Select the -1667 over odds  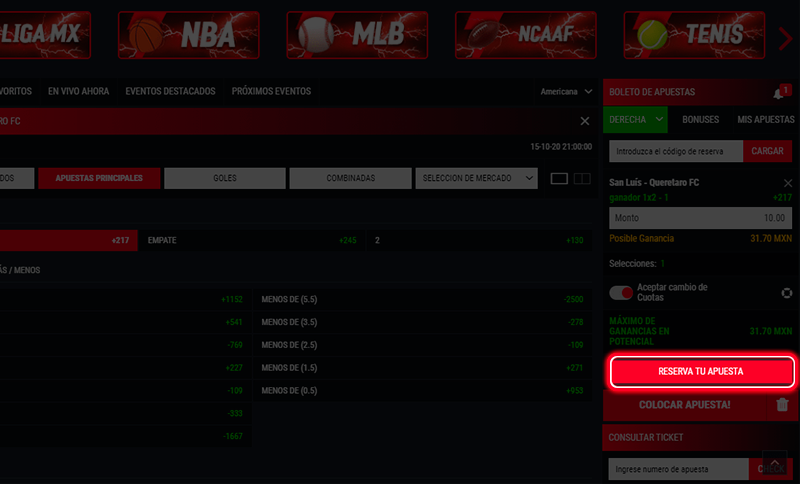click(x=125, y=436)
